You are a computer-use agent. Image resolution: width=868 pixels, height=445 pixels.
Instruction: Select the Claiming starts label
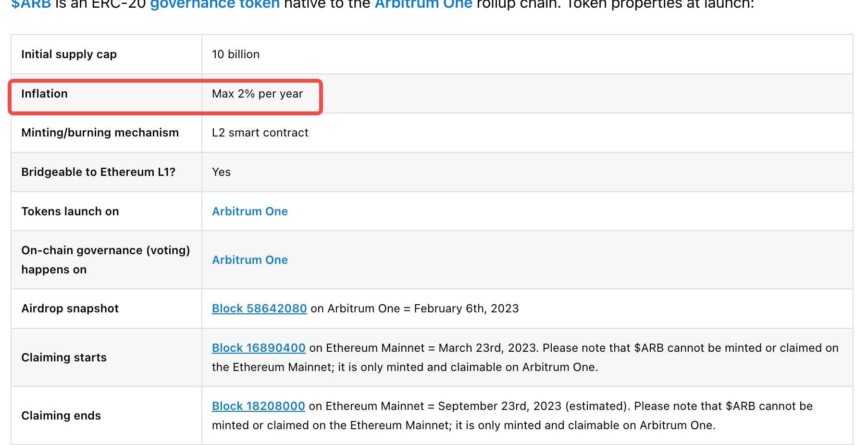coord(64,358)
